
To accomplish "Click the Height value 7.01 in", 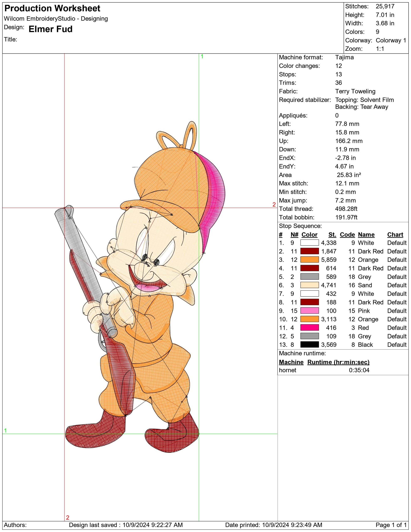I will pyautogui.click(x=385, y=15).
